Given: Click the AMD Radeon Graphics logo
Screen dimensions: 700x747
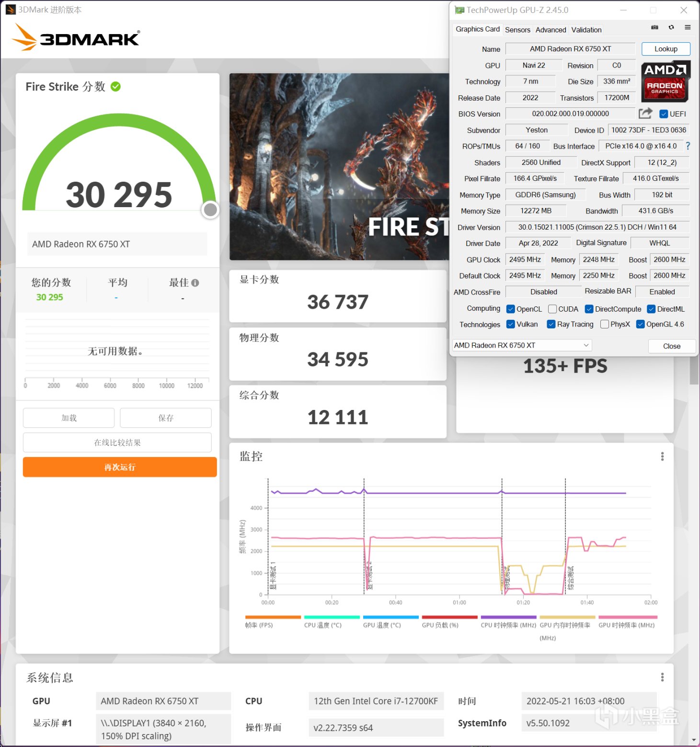Looking at the screenshot, I should [666, 81].
